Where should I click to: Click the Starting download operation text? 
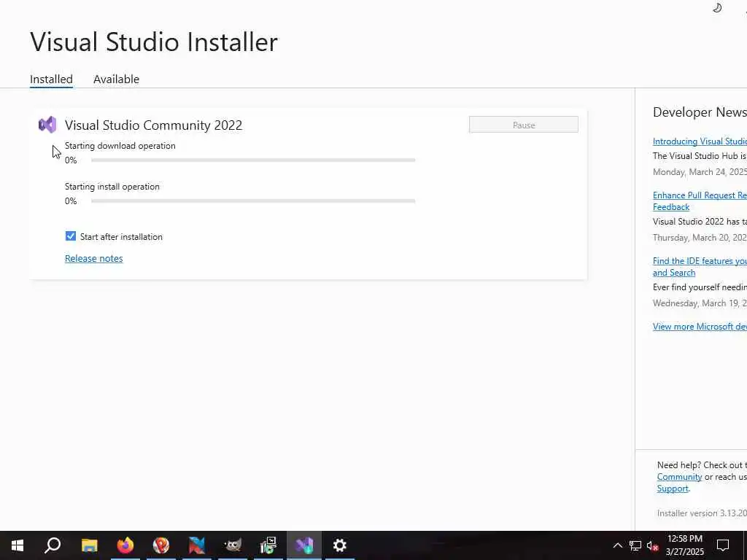(120, 146)
